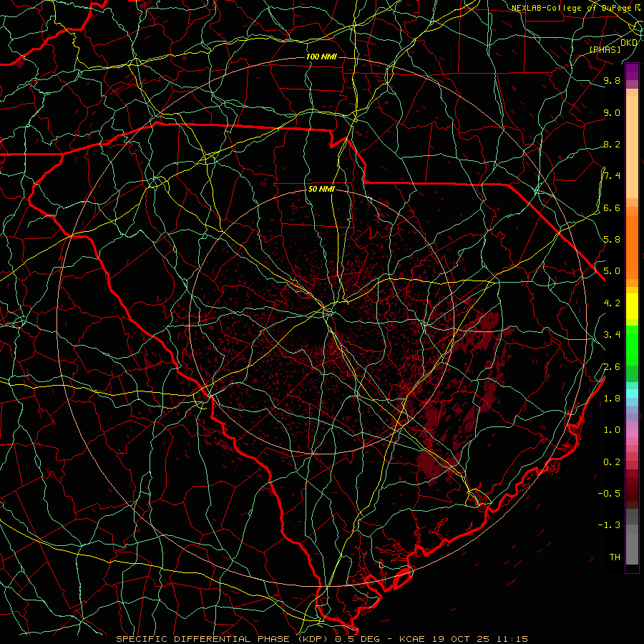Click the 1.0 value on the color scale

[x=612, y=430]
